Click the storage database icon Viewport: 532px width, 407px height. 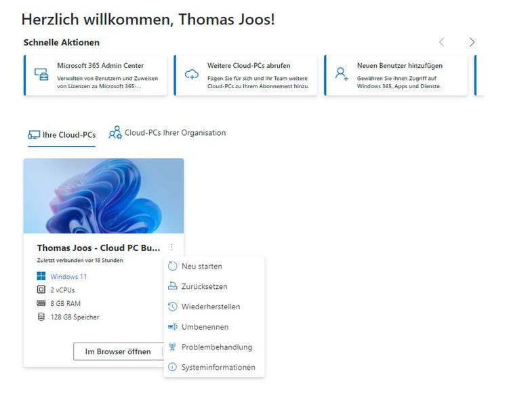pos(41,317)
